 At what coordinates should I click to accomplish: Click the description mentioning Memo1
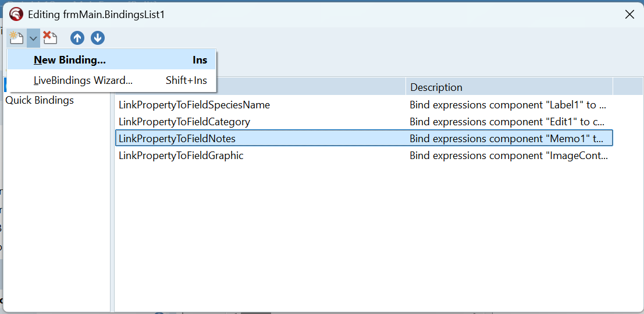(x=507, y=139)
